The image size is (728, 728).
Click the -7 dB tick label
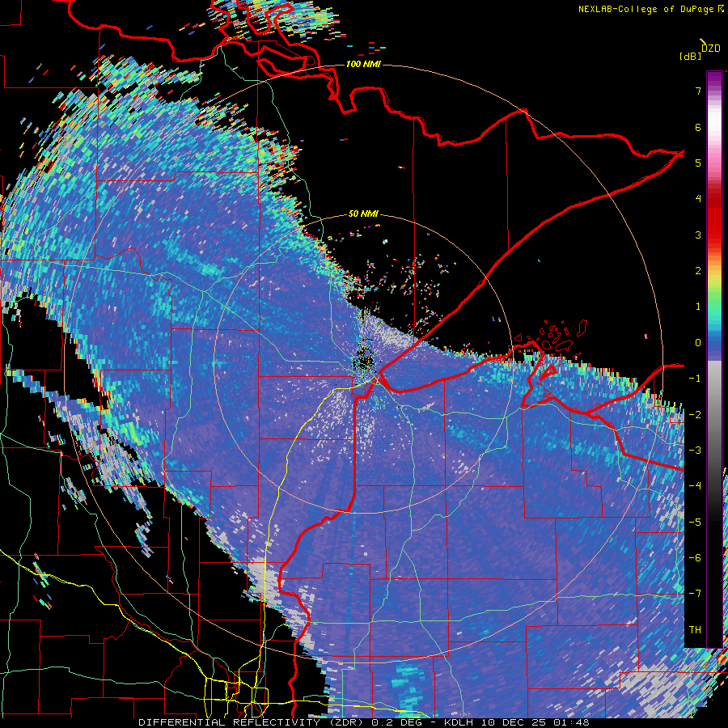695,594
